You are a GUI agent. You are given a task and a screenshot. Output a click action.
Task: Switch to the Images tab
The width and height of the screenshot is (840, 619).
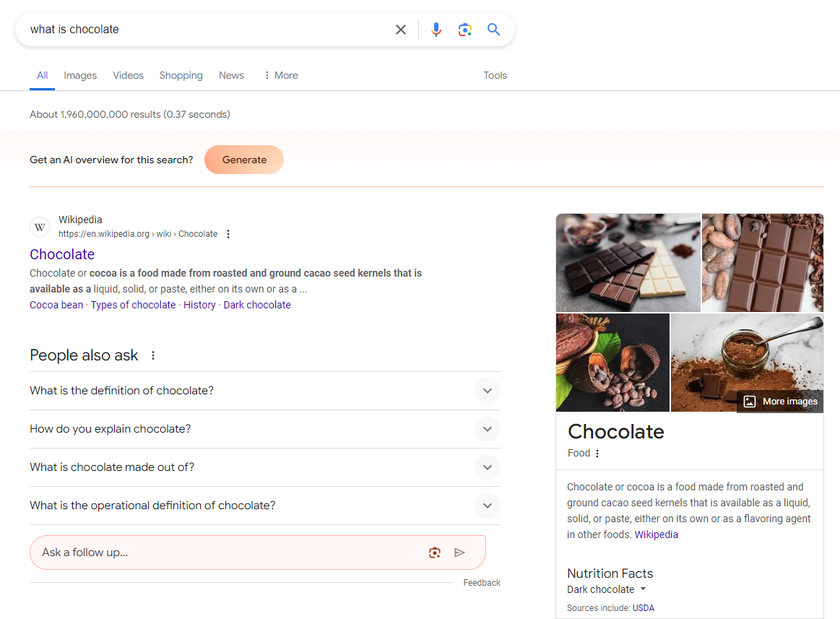pyautogui.click(x=80, y=76)
